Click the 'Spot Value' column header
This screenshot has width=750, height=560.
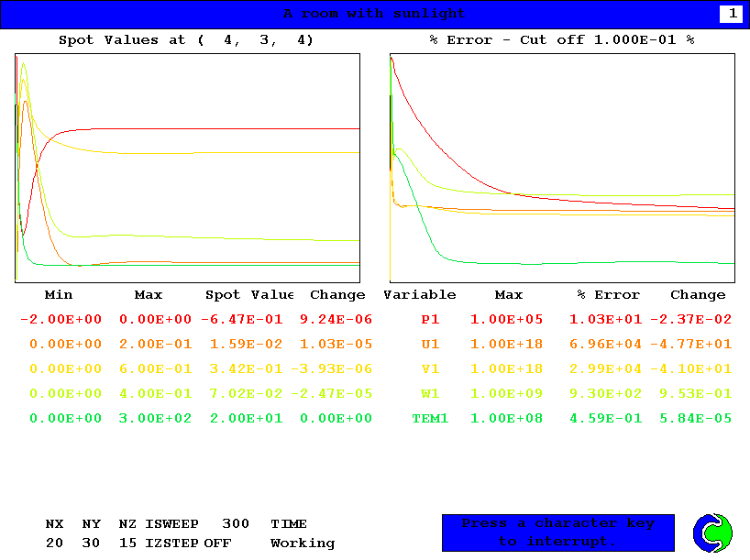coord(248,295)
